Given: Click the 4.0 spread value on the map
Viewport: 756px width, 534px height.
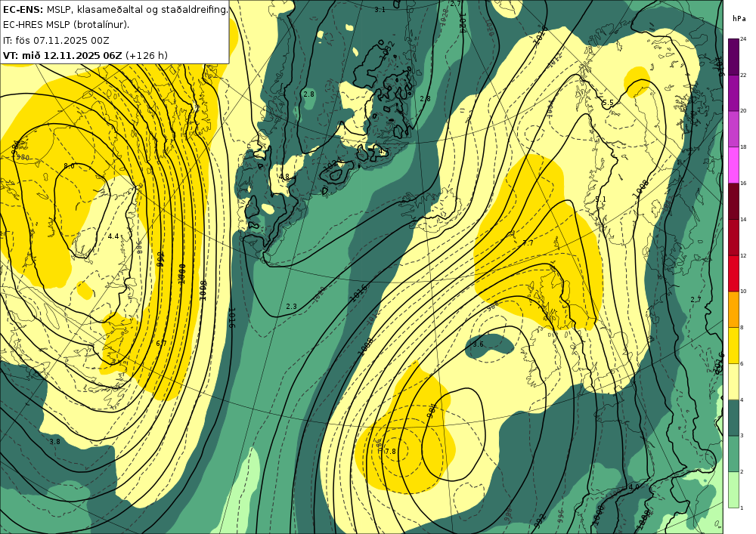Looking at the screenshot, I should pos(634,487).
